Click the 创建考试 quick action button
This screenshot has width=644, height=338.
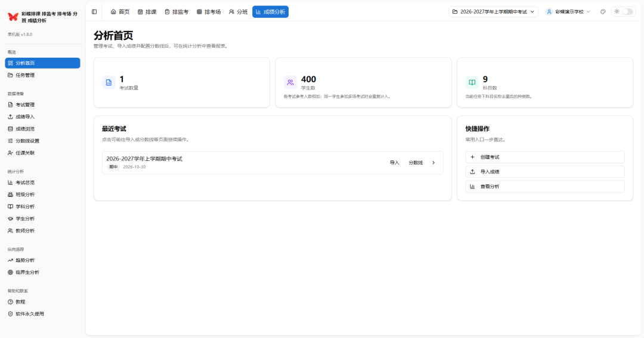pos(544,157)
